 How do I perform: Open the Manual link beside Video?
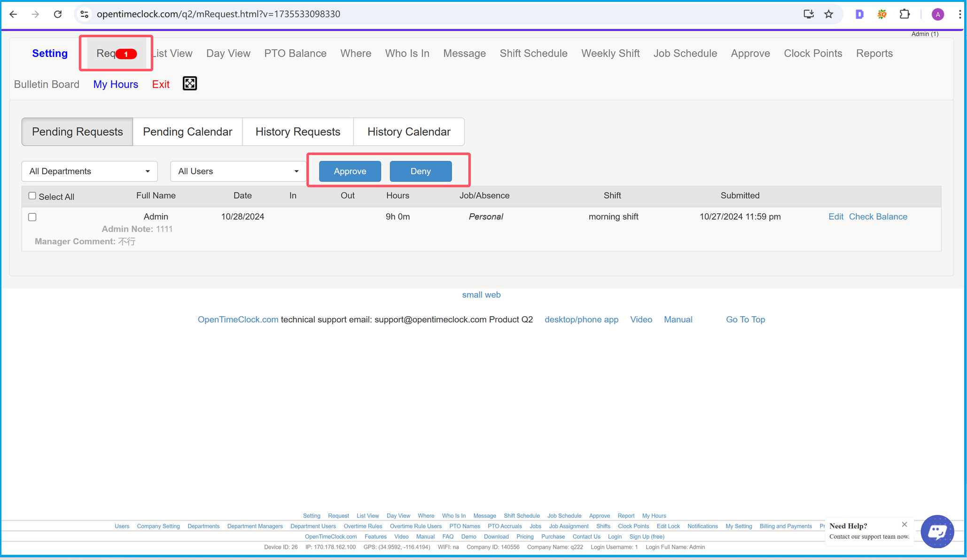(x=678, y=319)
